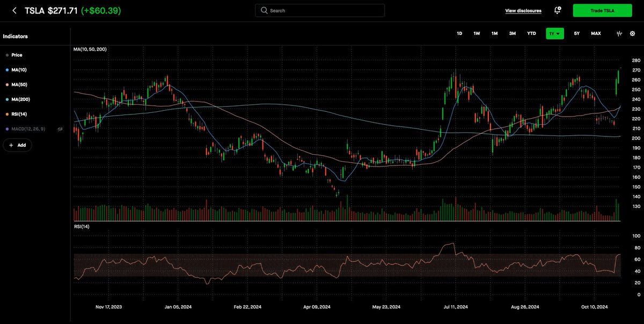The height and width of the screenshot is (324, 644).
Task: Click the (+$60.39) change value
Action: pyautogui.click(x=101, y=11)
